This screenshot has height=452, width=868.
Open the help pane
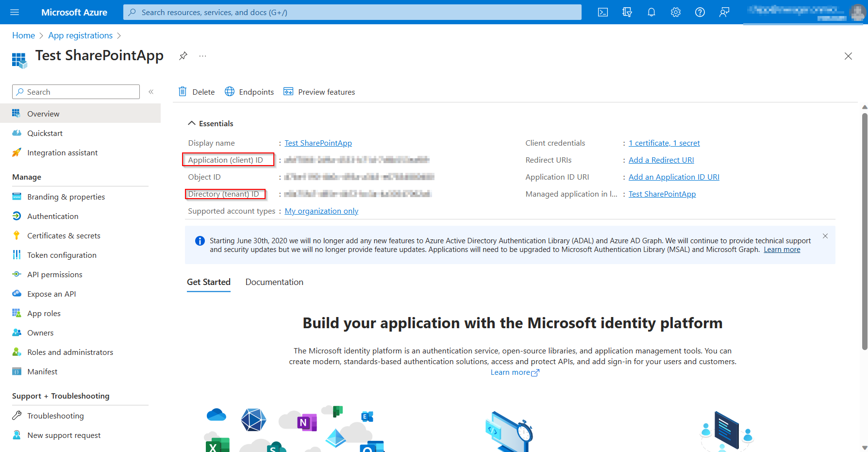700,12
